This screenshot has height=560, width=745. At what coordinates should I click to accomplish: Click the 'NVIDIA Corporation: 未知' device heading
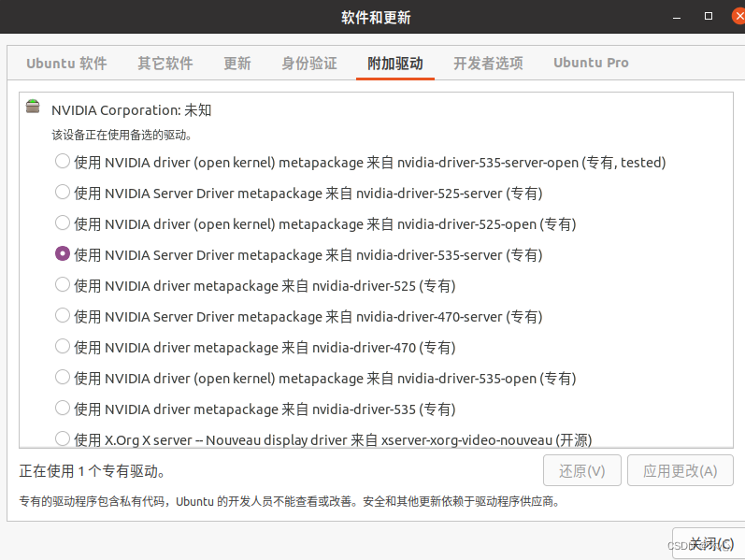[x=131, y=110]
